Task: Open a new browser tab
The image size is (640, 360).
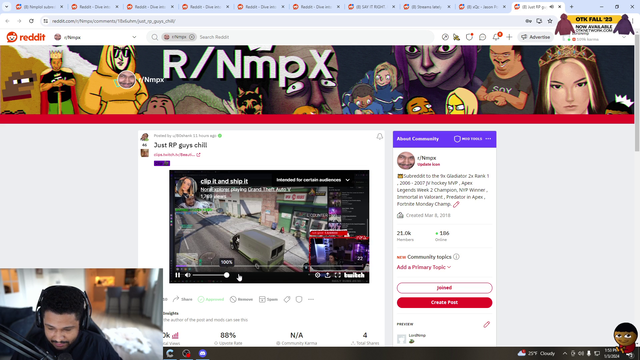Action: pos(571,7)
